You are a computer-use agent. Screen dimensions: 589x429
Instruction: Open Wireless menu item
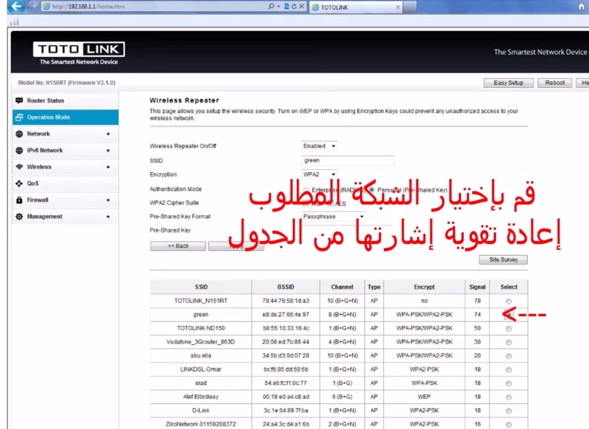[65, 167]
